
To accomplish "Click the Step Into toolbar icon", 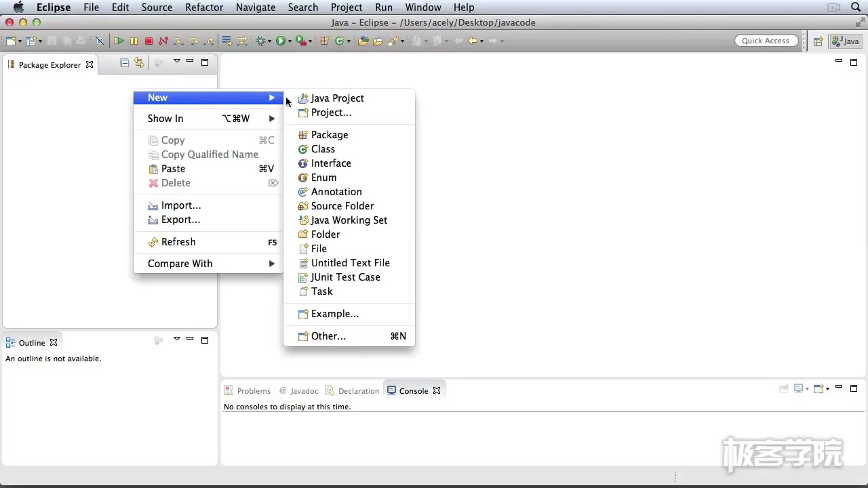I will click(x=178, y=41).
